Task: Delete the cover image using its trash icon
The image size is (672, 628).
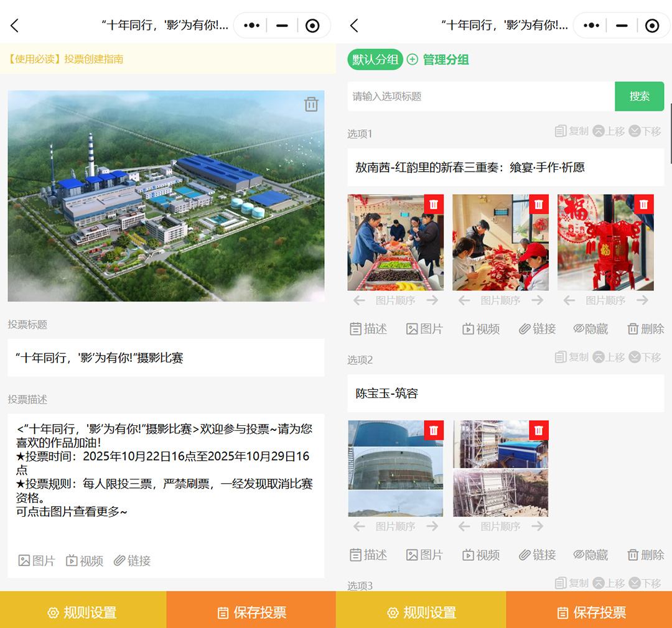Action: (311, 104)
